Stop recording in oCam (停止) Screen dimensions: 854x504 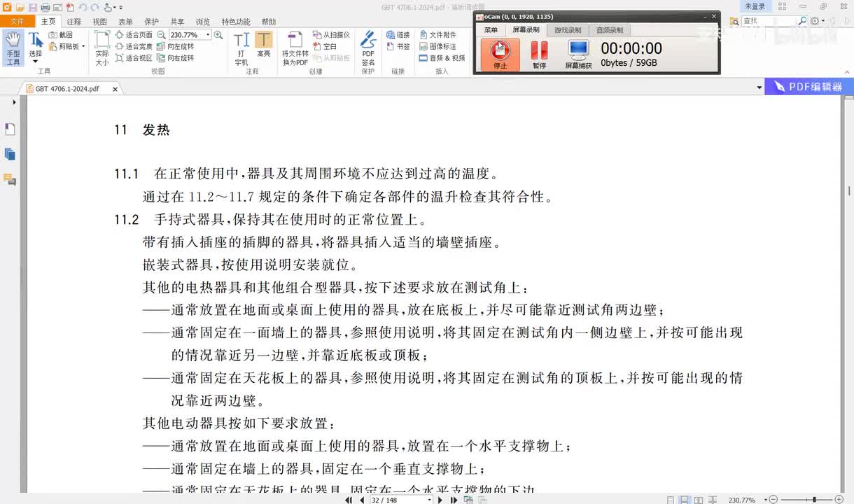[x=500, y=54]
